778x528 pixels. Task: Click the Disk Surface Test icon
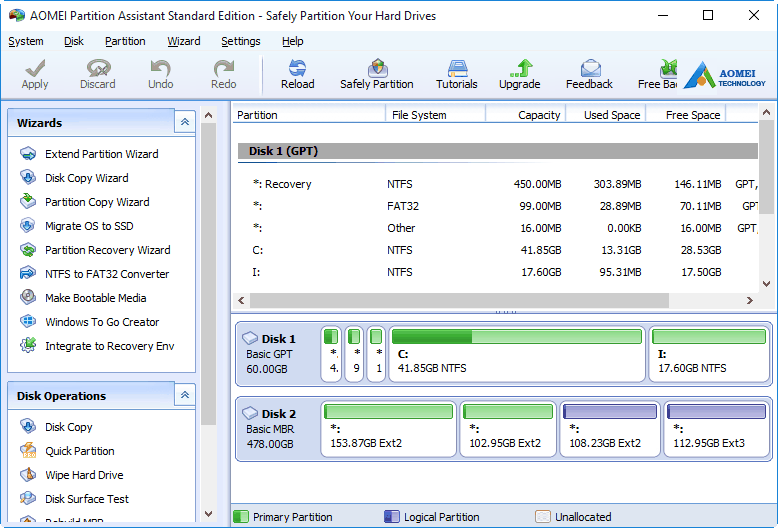click(28, 499)
